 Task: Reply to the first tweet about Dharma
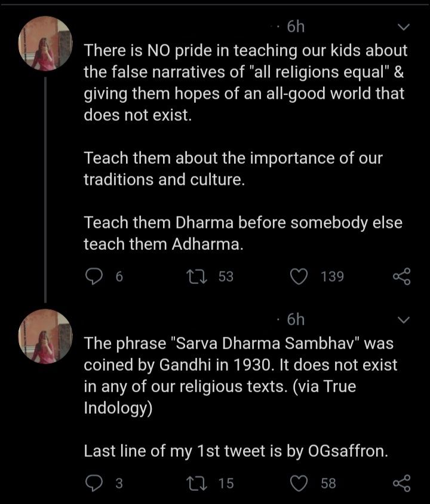tap(94, 276)
